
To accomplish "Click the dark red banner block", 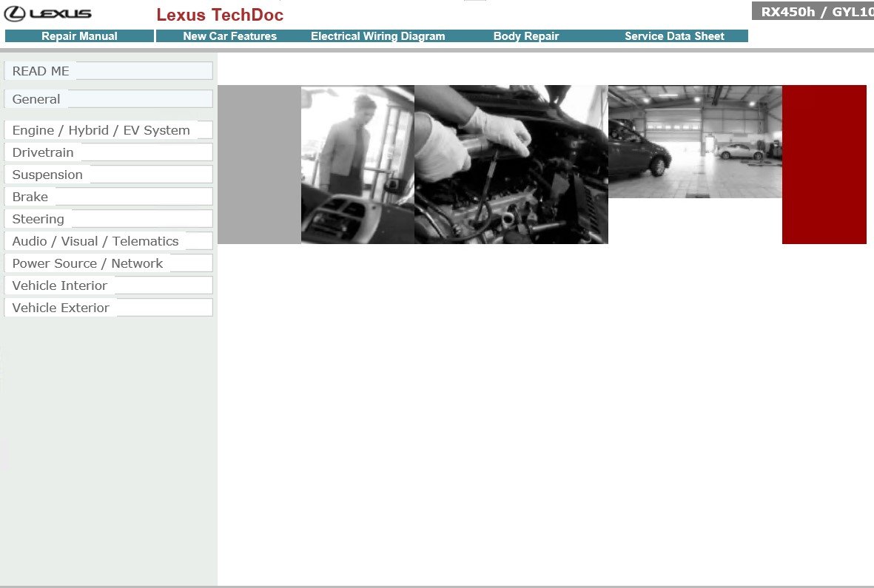I will click(x=824, y=164).
